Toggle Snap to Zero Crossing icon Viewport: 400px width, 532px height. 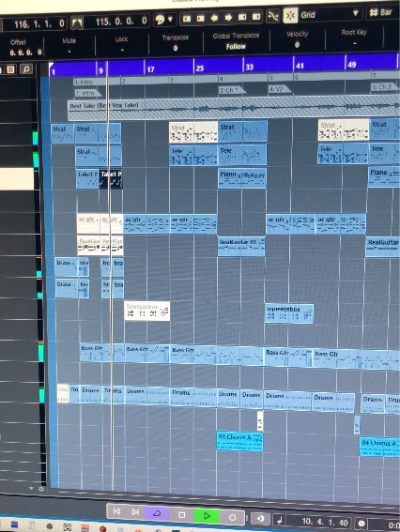pyautogui.click(x=272, y=16)
